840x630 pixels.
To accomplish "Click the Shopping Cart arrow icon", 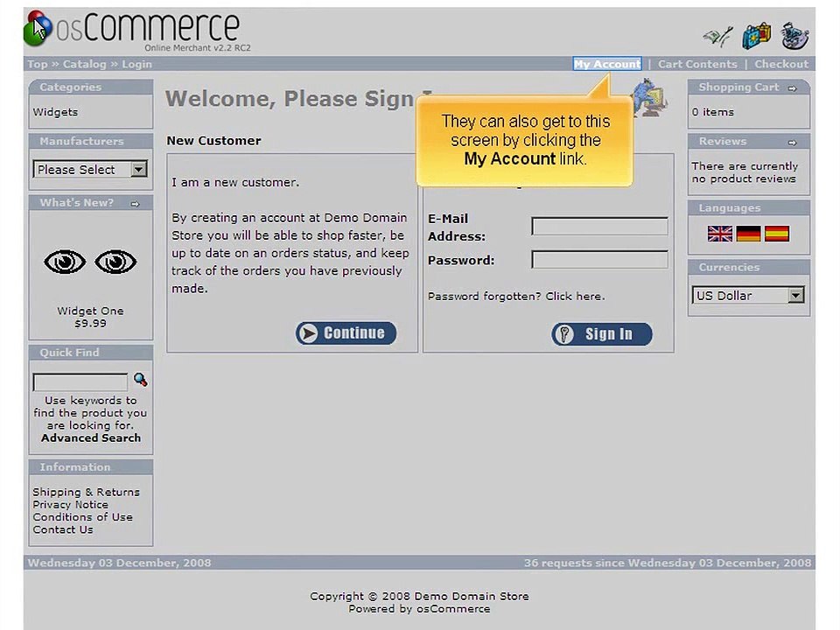I will point(792,87).
